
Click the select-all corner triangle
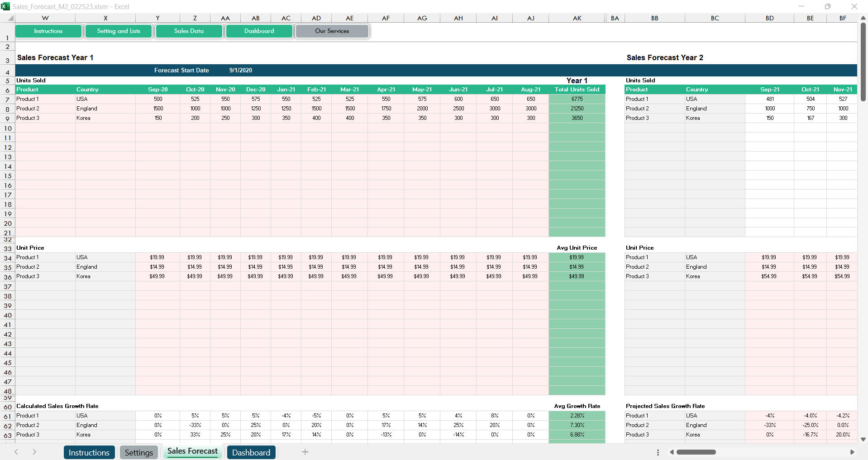click(x=10, y=18)
